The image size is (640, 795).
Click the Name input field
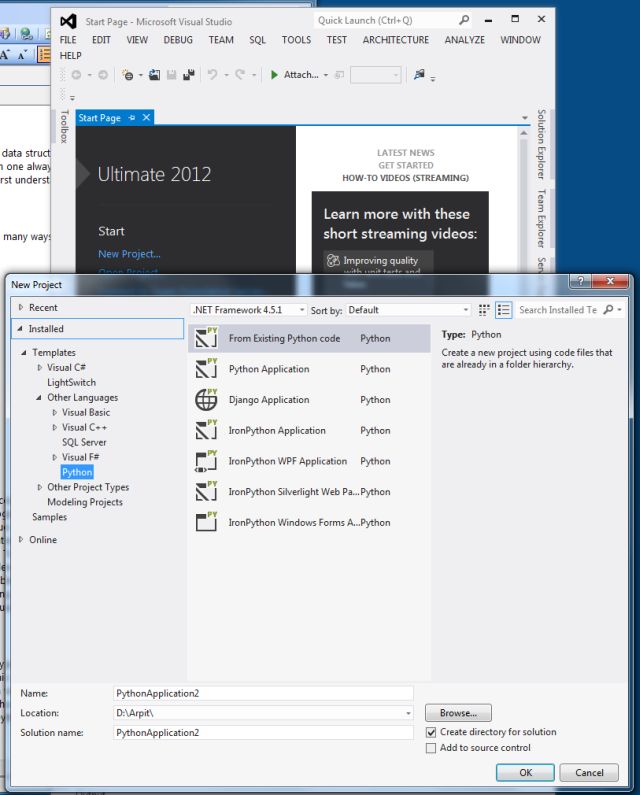pyautogui.click(x=263, y=693)
